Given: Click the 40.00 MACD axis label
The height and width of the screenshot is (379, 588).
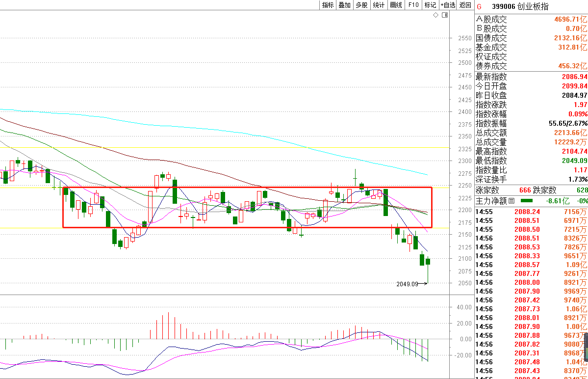Looking at the screenshot, I should point(464,307).
